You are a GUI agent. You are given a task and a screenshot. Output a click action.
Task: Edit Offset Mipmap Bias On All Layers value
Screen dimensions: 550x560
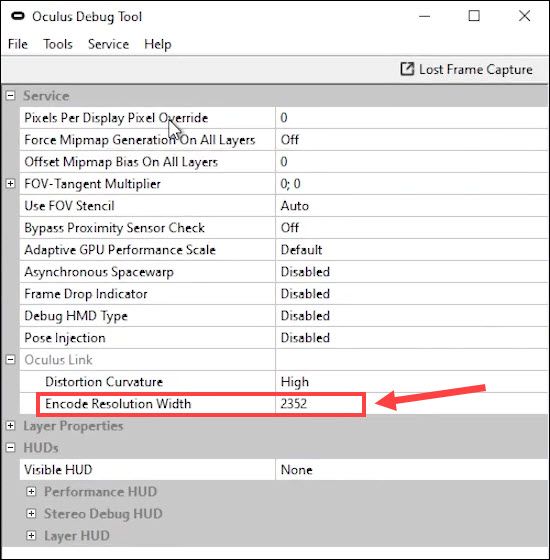(412, 162)
